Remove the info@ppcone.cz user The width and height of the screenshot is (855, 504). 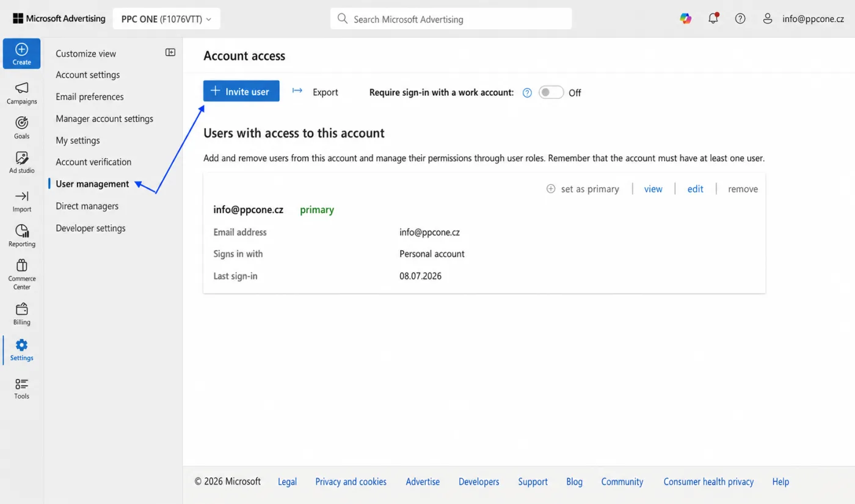click(x=743, y=189)
